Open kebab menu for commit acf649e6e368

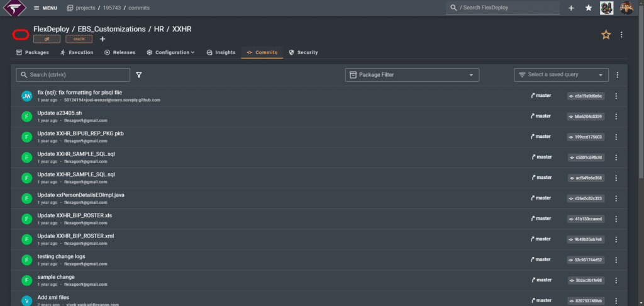[x=616, y=178]
